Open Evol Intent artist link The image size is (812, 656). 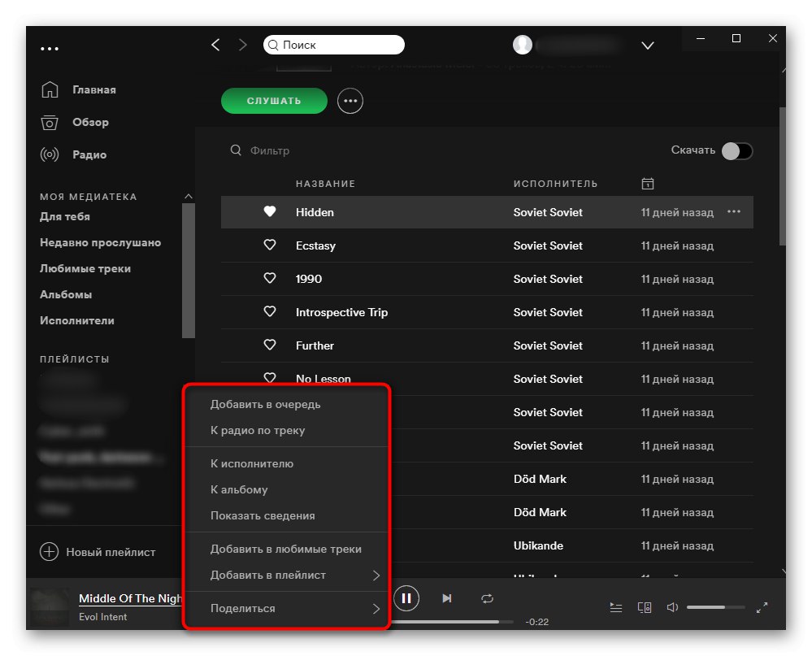tap(102, 617)
